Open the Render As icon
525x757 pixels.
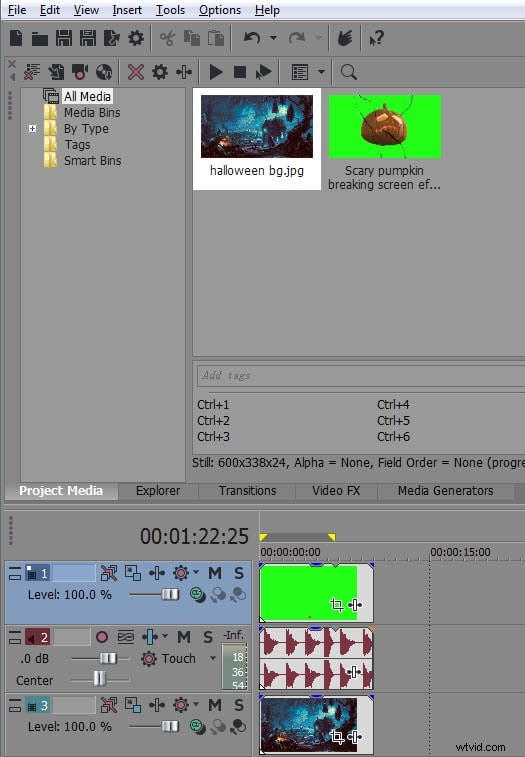(x=112, y=38)
